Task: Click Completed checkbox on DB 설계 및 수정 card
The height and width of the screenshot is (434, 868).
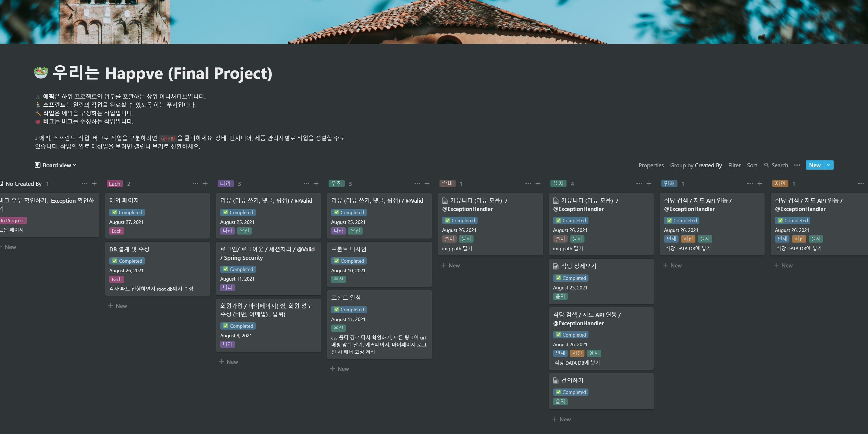Action: [115, 261]
